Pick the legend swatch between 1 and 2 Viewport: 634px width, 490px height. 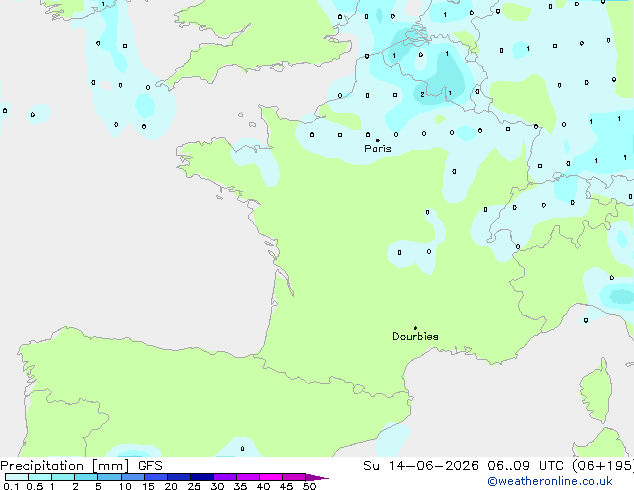click(63, 477)
